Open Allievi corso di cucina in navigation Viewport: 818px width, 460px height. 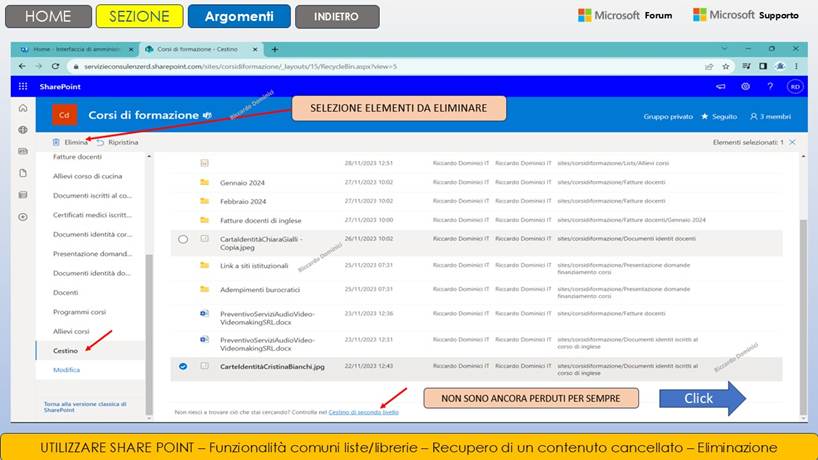[x=88, y=176]
